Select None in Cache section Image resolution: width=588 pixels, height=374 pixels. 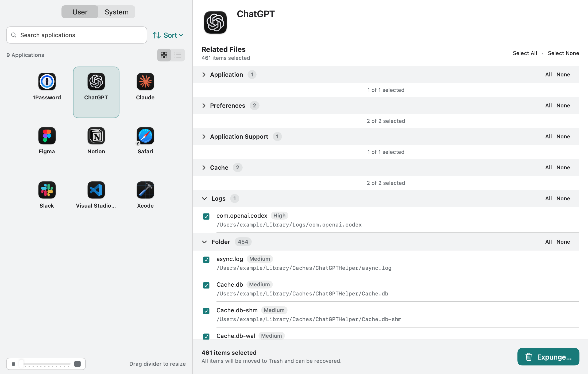[563, 167]
